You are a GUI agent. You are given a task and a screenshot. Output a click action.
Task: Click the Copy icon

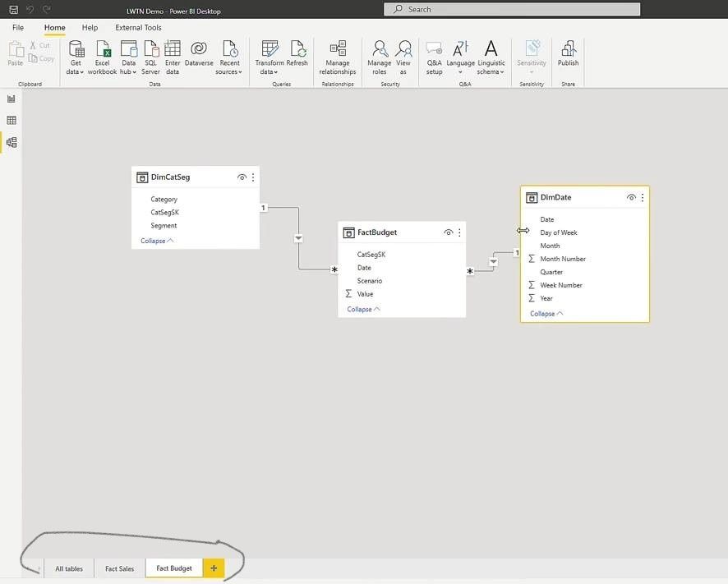(x=33, y=58)
